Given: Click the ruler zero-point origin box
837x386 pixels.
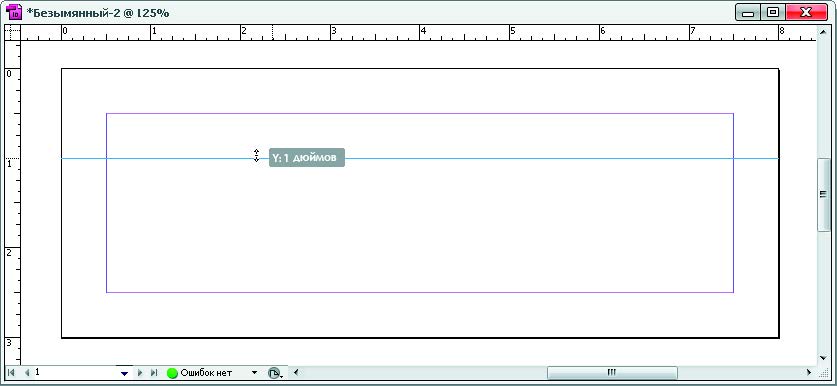Looking at the screenshot, I should (x=13, y=33).
